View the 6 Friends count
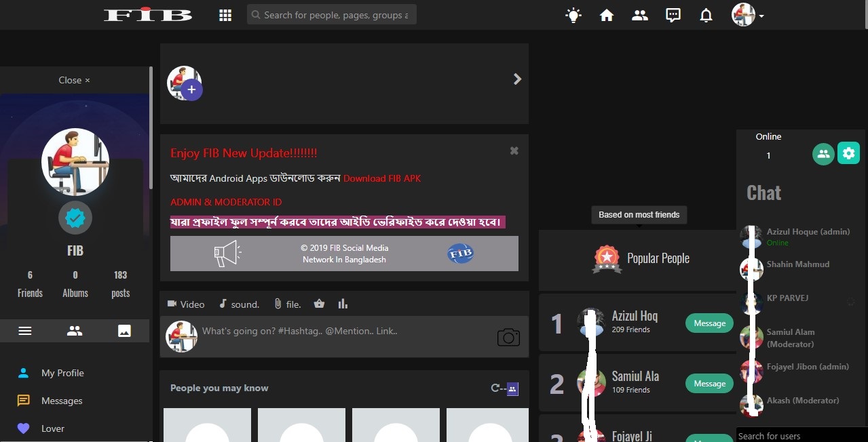 tap(30, 284)
